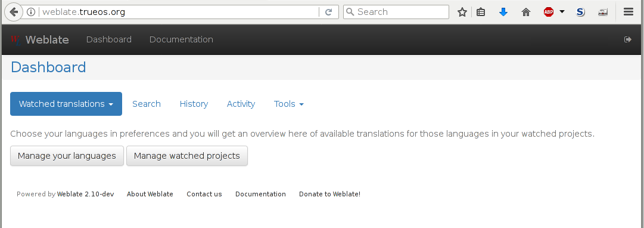Open the Weblate brand link
The width and height of the screenshot is (644, 228).
(47, 39)
